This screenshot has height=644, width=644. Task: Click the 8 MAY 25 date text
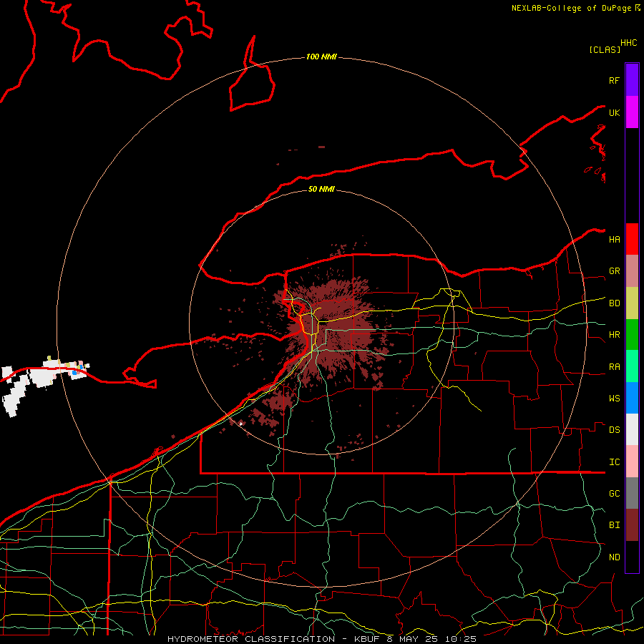tap(414, 639)
